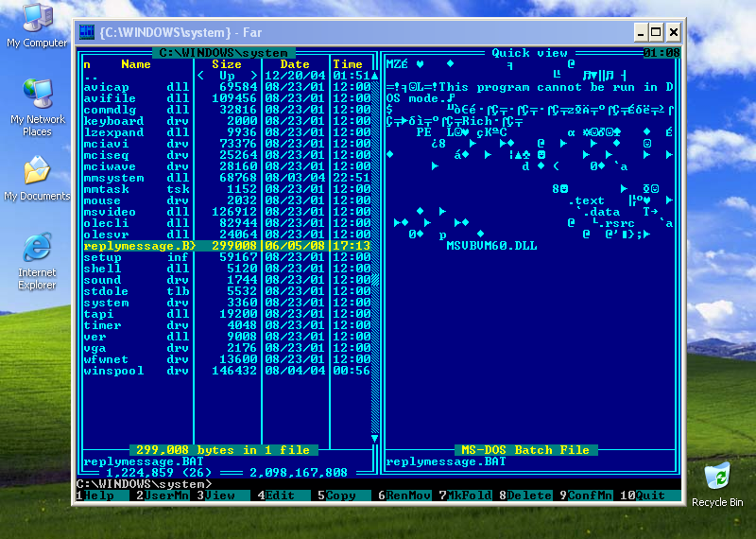Select the msvideo dll file

click(x=227, y=212)
